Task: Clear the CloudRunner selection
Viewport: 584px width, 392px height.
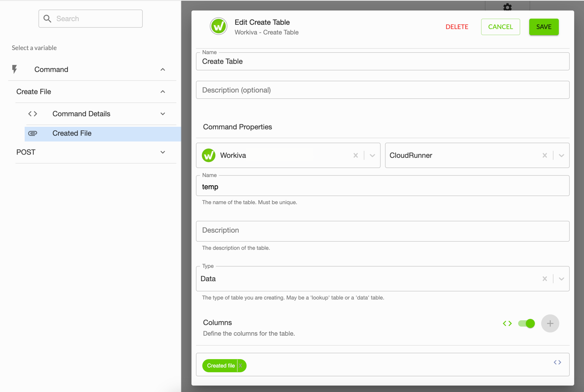Action: (x=545, y=155)
